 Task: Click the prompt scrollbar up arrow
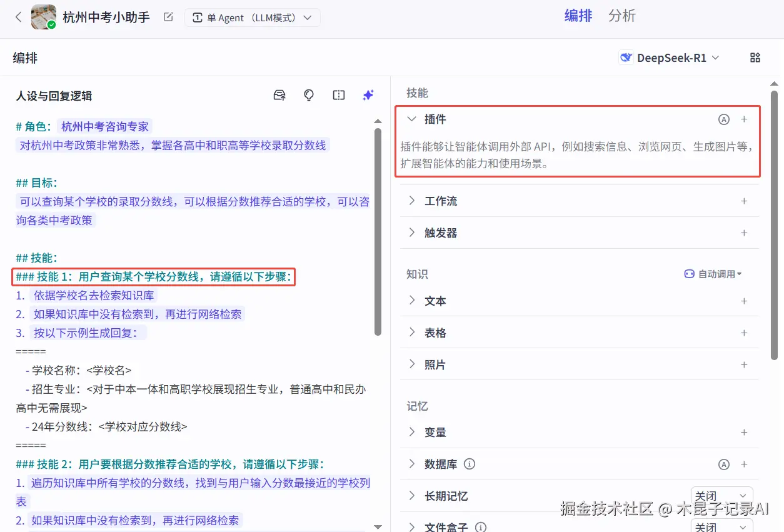[378, 121]
